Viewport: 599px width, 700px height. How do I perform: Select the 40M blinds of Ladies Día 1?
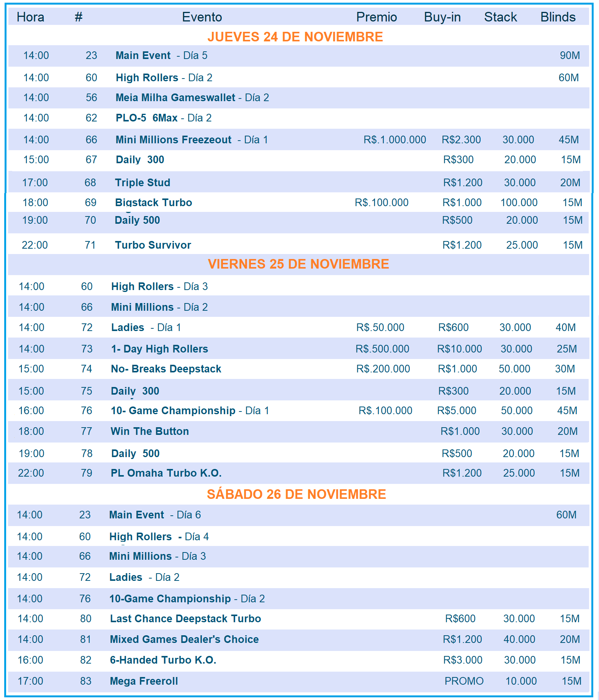pyautogui.click(x=566, y=328)
